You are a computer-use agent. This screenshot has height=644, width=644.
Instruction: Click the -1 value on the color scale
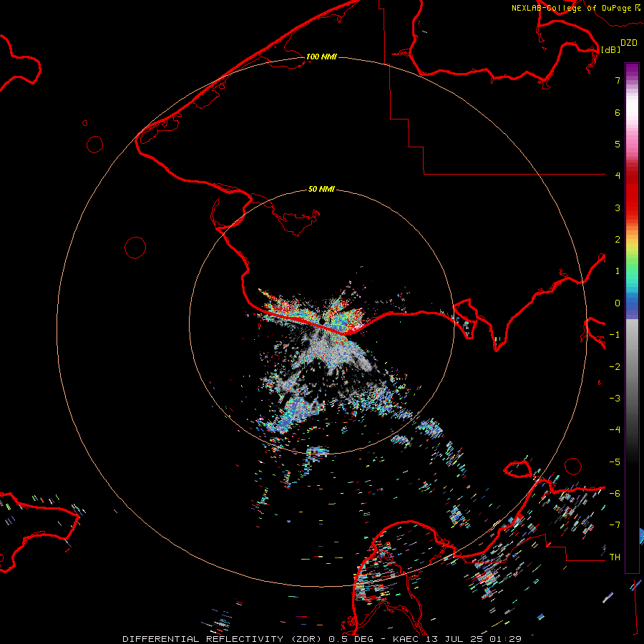coord(615,335)
